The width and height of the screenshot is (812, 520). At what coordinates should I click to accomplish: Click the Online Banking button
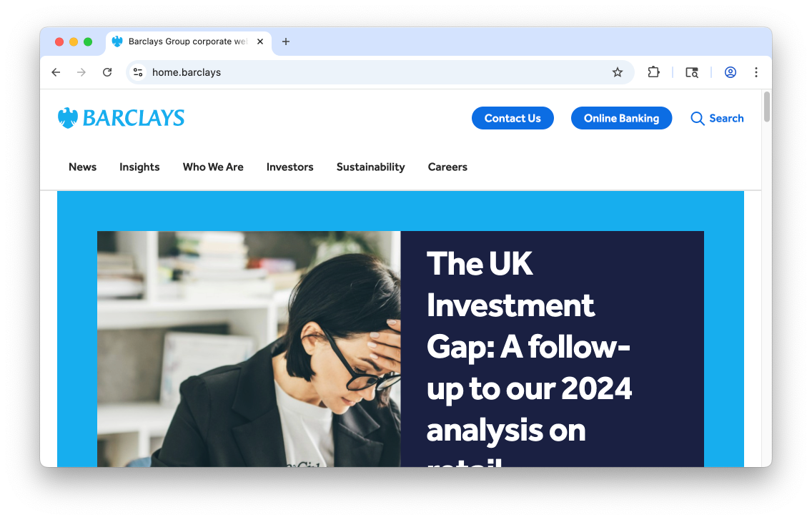tap(621, 118)
